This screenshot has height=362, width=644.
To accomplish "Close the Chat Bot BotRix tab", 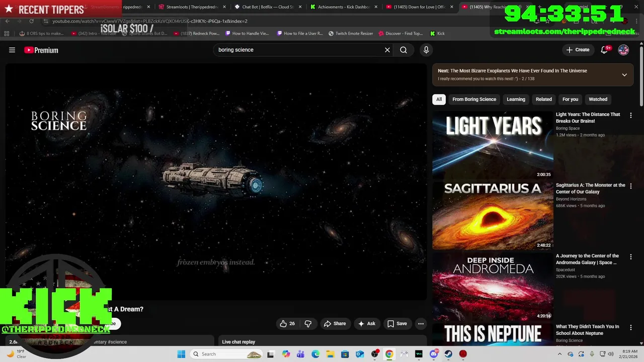I will pos(300,7).
